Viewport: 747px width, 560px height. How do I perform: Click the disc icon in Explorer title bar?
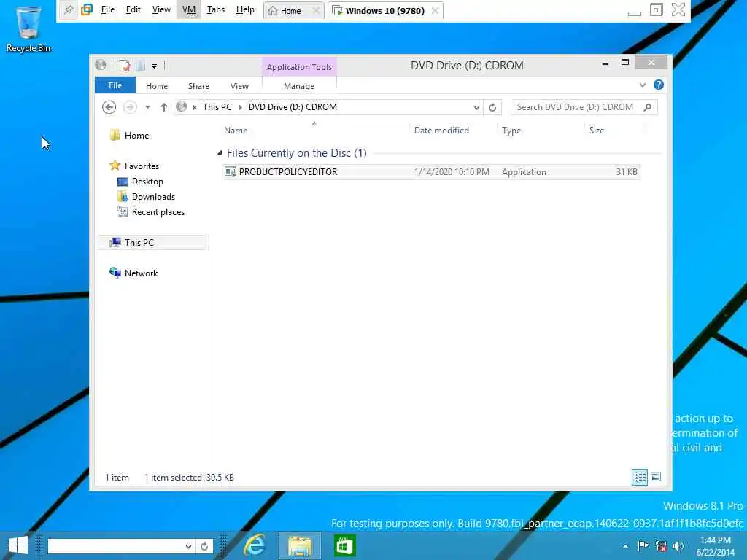click(x=101, y=65)
